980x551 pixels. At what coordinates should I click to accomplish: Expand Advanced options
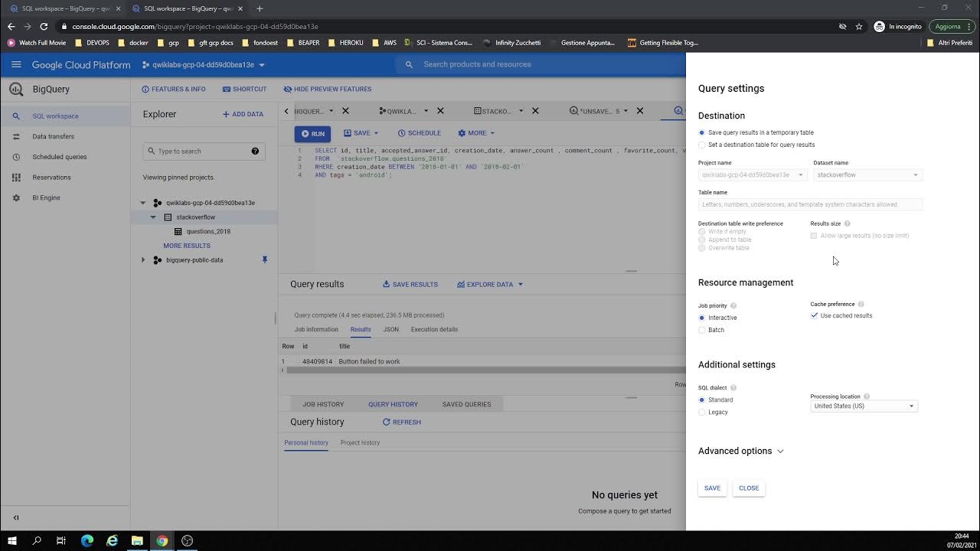click(741, 451)
